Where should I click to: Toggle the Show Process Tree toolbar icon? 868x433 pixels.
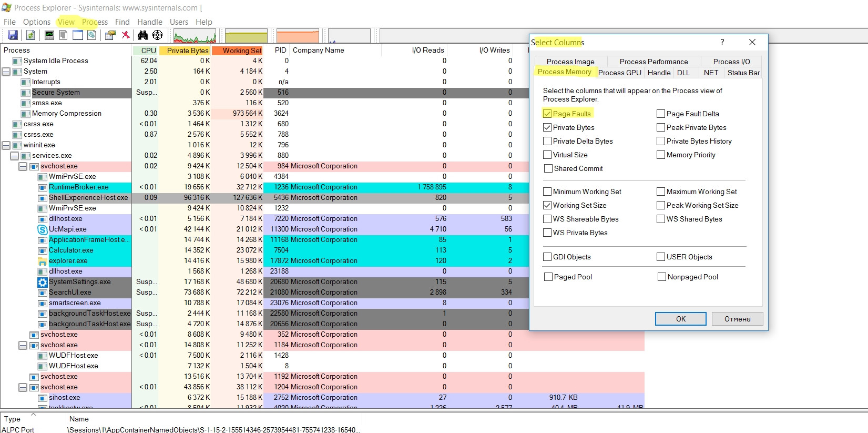click(63, 35)
